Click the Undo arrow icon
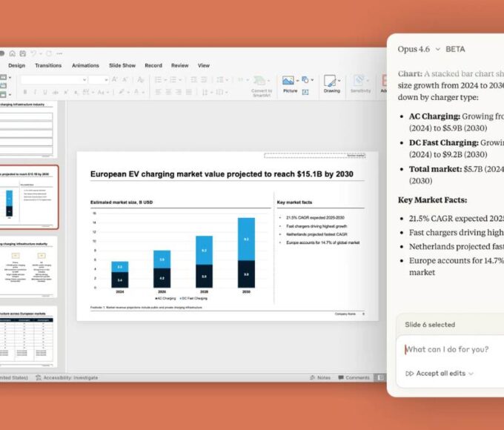Viewport: 504px width, 430px height. (33, 53)
